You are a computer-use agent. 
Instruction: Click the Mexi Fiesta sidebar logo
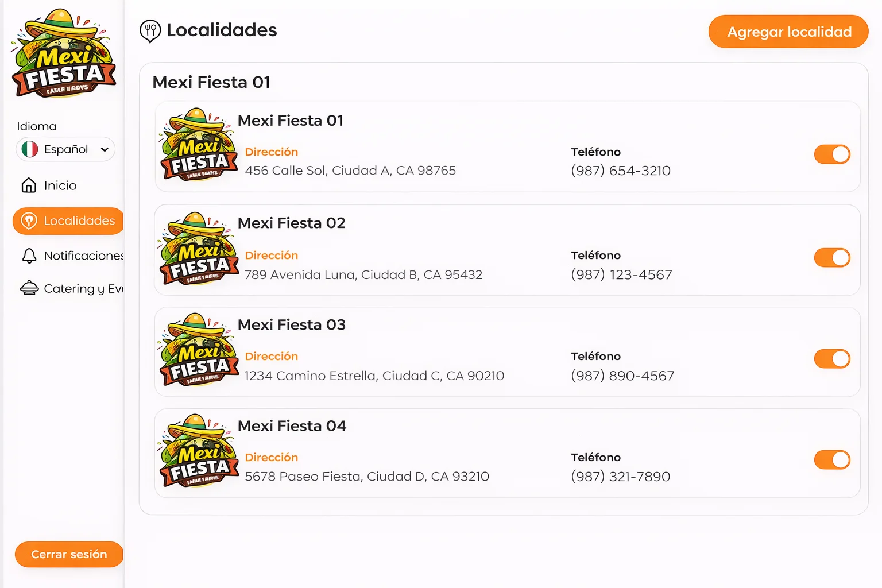63,53
